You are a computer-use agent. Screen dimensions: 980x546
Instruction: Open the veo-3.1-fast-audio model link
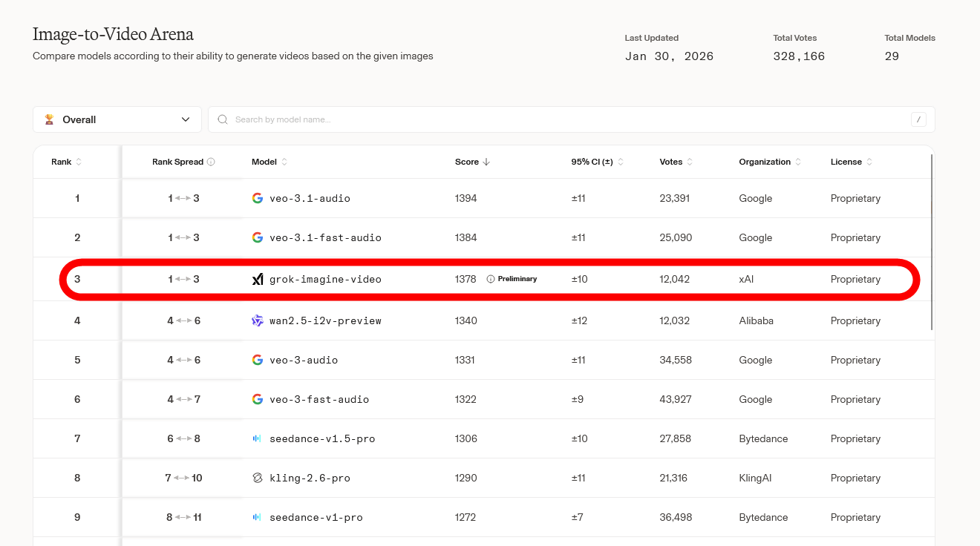pyautogui.click(x=325, y=238)
